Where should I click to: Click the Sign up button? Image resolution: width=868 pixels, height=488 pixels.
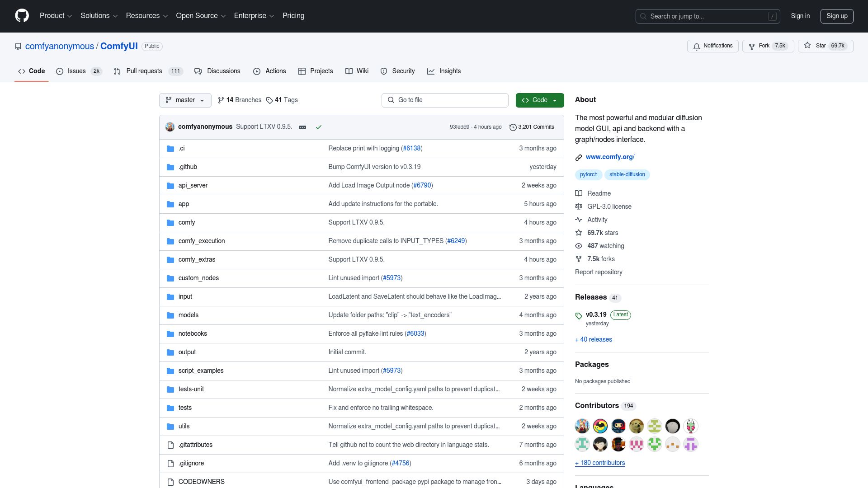tap(837, 16)
